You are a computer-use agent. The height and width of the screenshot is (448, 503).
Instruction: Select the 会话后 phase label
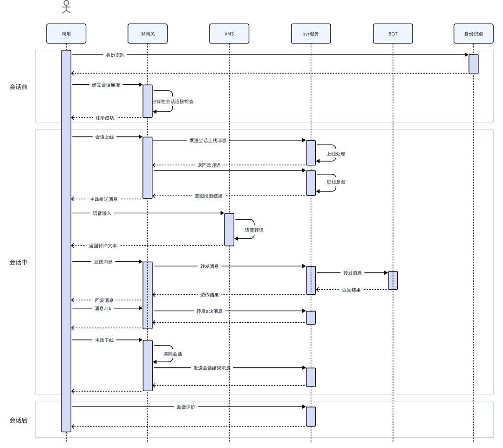click(18, 420)
